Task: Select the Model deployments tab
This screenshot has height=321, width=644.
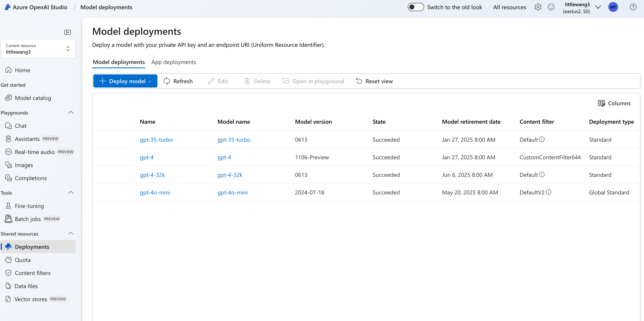Action: [x=119, y=62]
